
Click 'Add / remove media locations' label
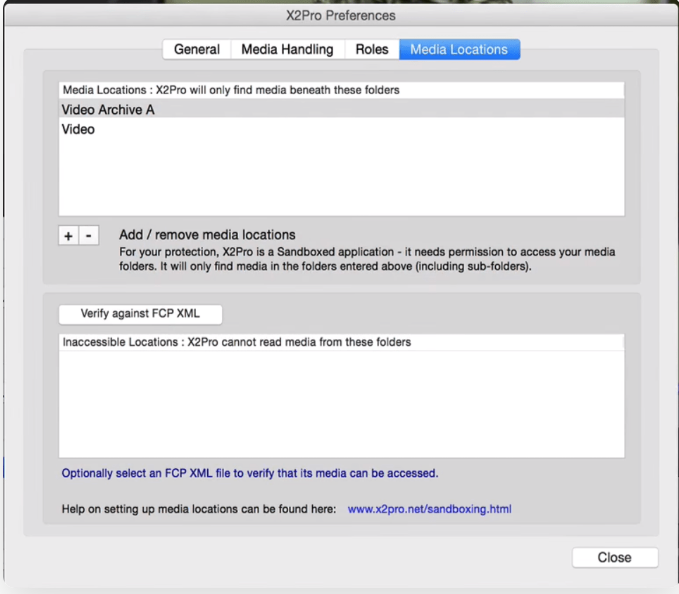(207, 235)
